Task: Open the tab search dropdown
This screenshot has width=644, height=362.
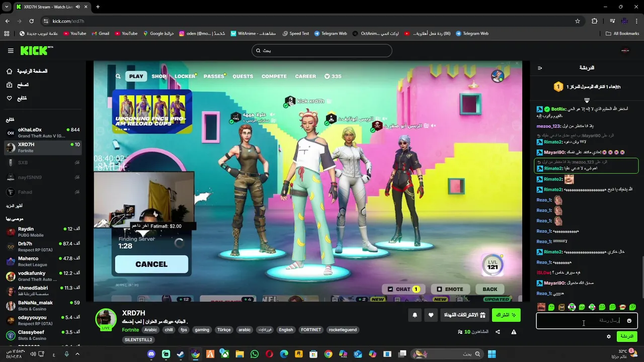Action: [x=7, y=7]
